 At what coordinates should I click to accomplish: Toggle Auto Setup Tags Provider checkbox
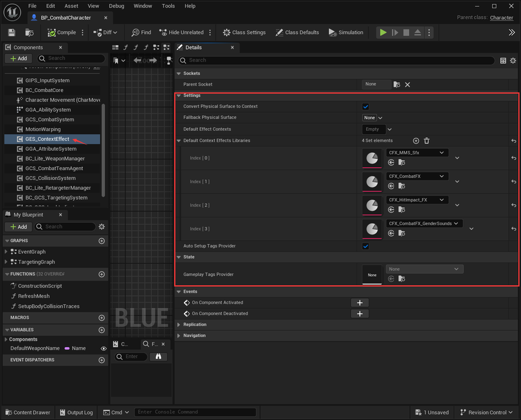pos(365,246)
